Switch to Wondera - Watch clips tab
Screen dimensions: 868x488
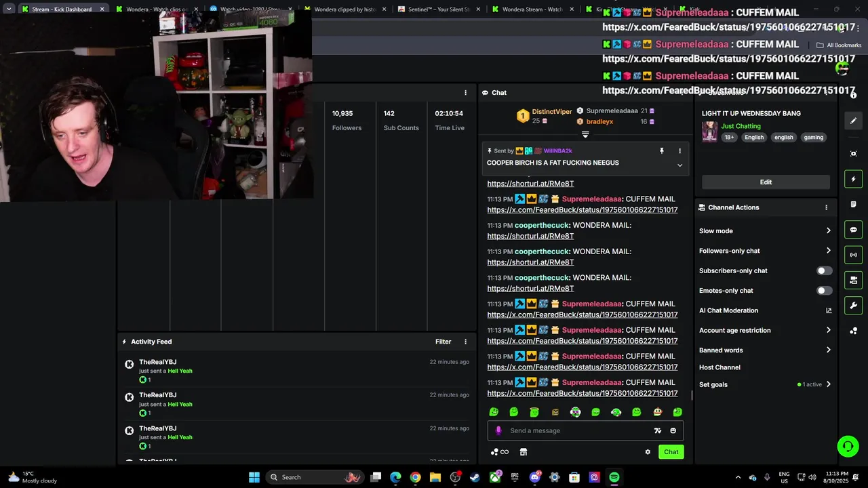click(155, 9)
